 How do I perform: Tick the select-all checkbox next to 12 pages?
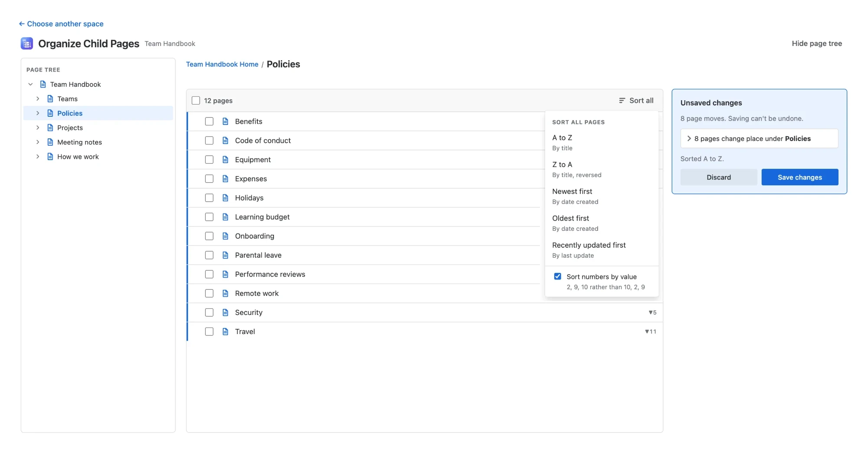(196, 101)
